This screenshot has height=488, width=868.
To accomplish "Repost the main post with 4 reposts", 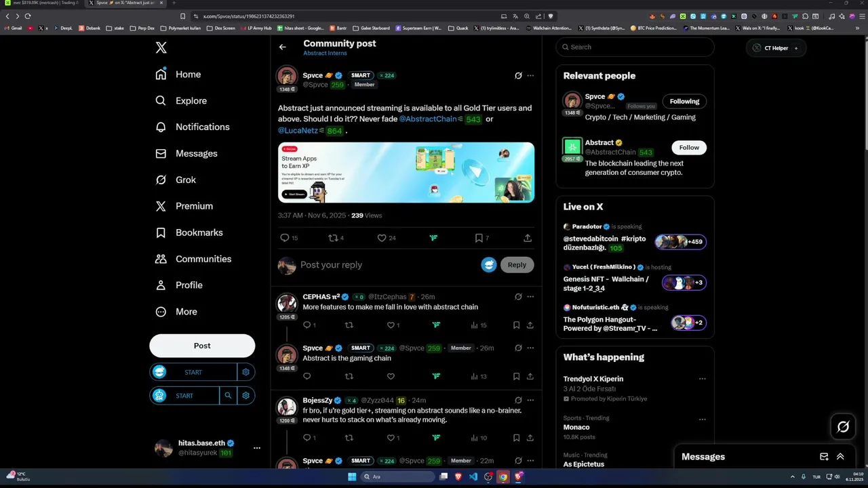I will tap(336, 238).
